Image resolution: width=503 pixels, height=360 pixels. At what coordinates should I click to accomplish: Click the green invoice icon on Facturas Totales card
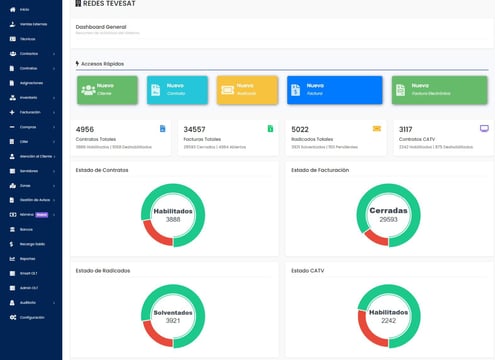(x=270, y=129)
